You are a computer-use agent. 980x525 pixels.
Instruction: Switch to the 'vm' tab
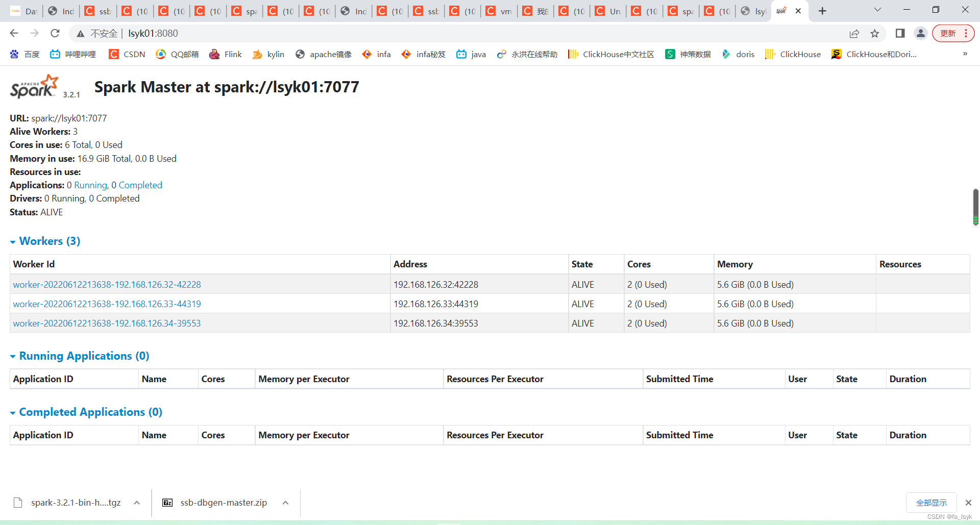coord(499,11)
